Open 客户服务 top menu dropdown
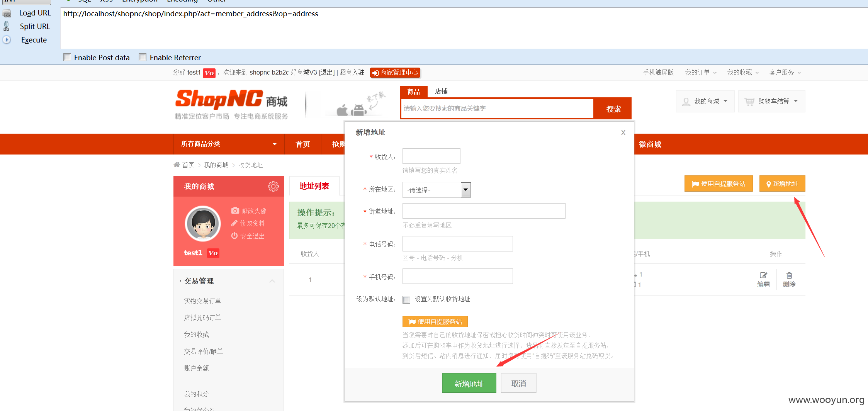 point(785,73)
